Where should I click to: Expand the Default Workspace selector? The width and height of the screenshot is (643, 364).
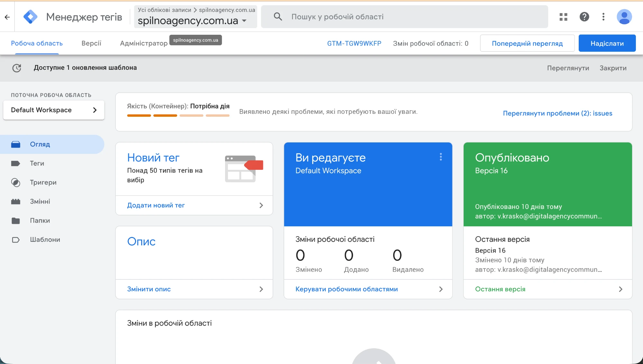tap(54, 110)
